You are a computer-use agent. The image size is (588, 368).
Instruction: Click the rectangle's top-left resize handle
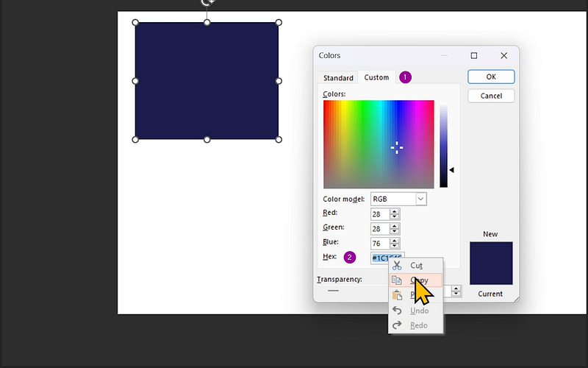point(135,23)
